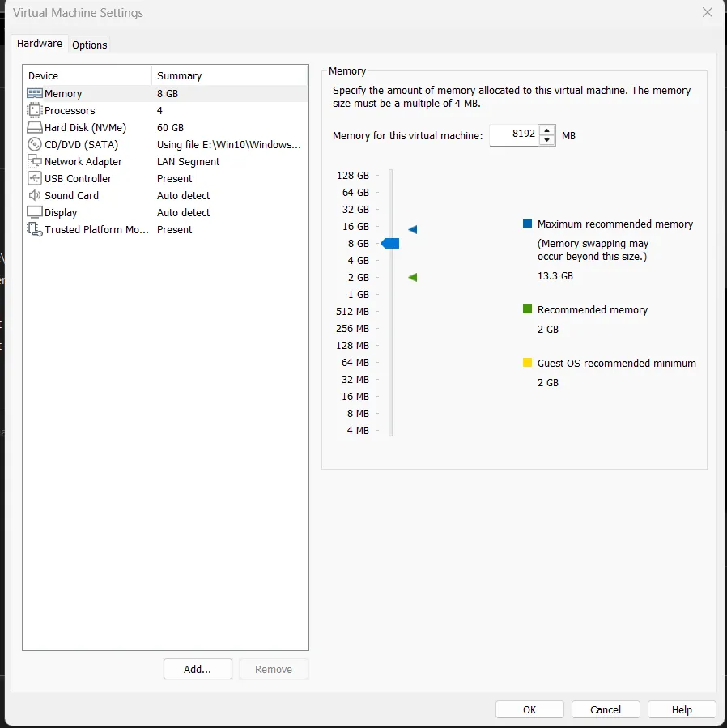Click the Network Adapter icon
The image size is (727, 728).
tap(34, 161)
